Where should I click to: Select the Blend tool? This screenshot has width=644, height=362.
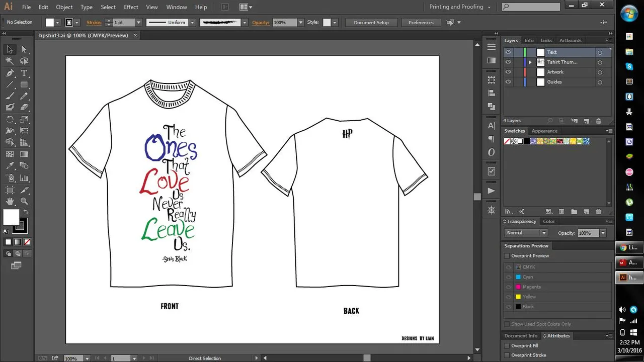coord(24,165)
